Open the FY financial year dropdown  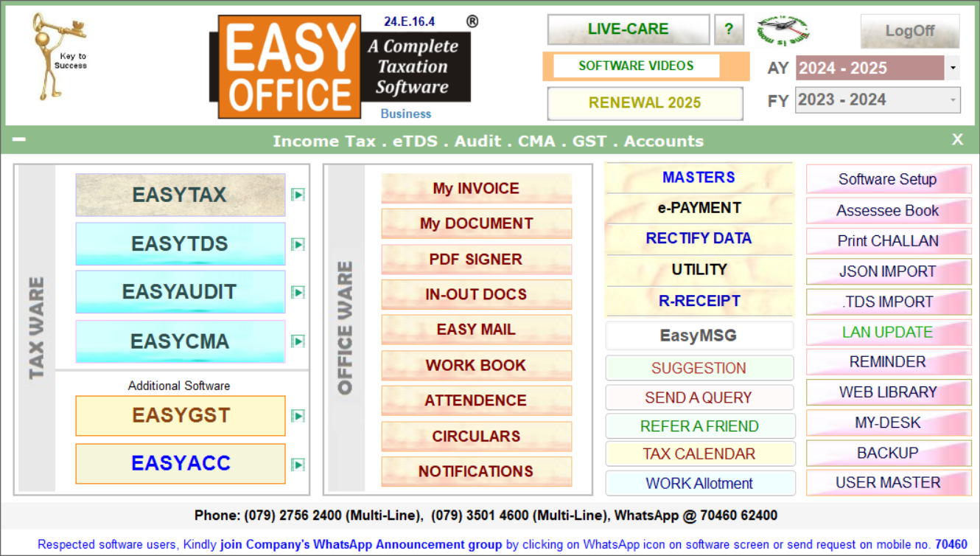pyautogui.click(x=953, y=100)
